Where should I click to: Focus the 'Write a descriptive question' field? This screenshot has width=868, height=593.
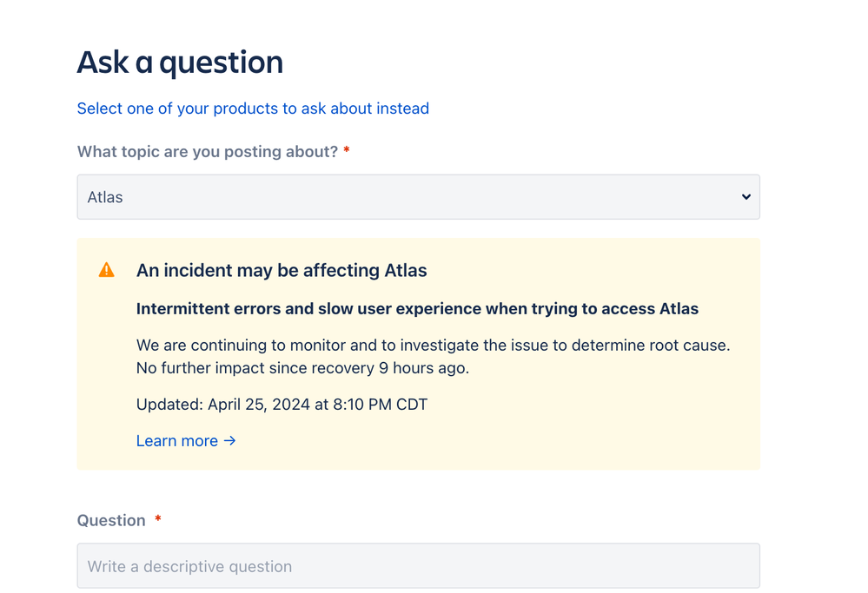(418, 565)
